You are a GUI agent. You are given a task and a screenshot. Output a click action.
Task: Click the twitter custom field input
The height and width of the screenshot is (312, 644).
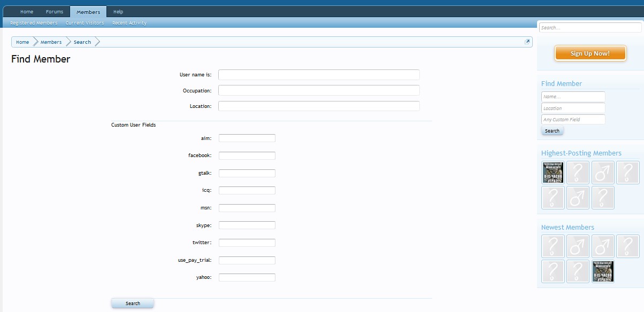click(x=247, y=243)
